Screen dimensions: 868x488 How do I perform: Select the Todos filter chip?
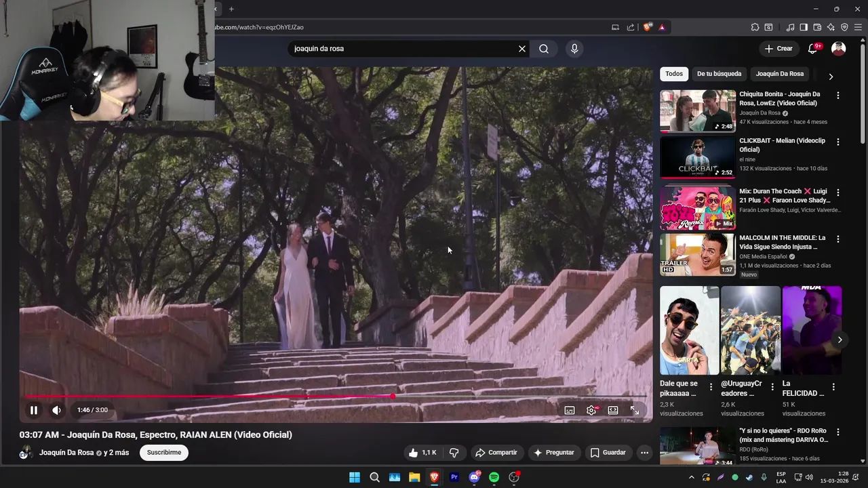(x=674, y=74)
